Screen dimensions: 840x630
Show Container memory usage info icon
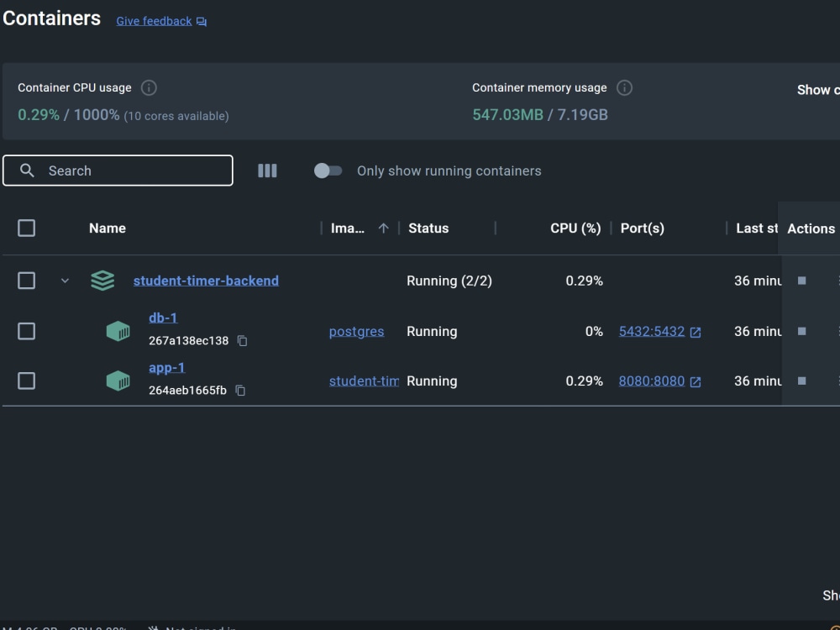pos(624,87)
